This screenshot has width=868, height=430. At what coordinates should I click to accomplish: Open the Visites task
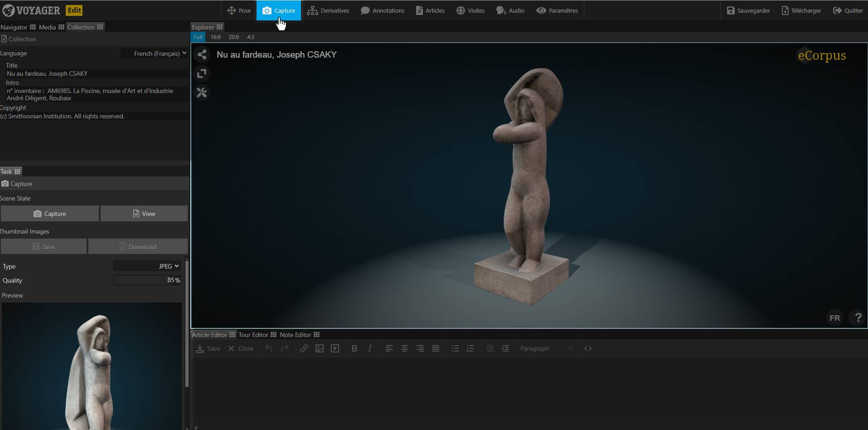coord(470,10)
